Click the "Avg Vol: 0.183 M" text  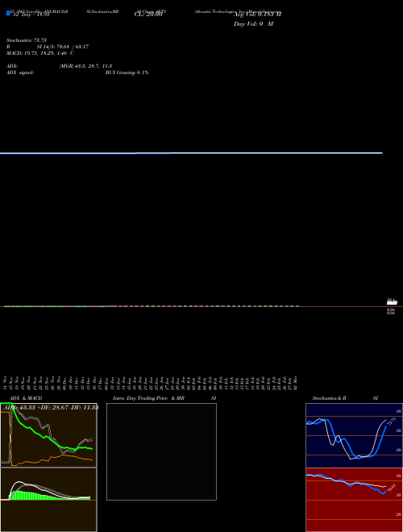[257, 15]
